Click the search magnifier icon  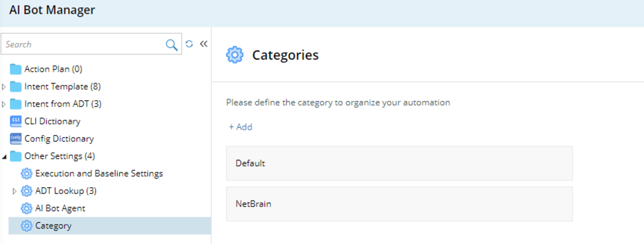click(172, 45)
